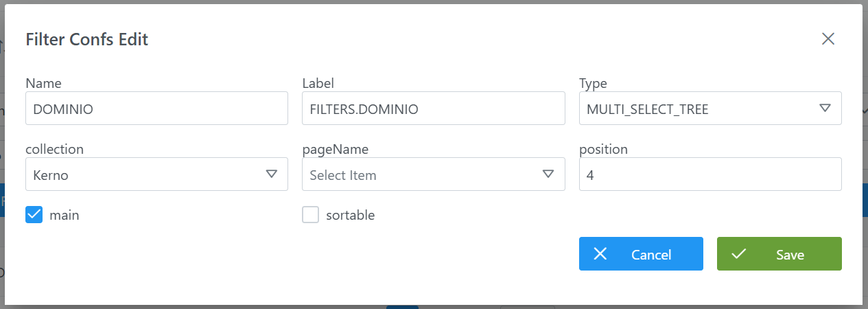Viewport: 868px width, 309px height.
Task: Click the X icon on Cancel button
Action: pyautogui.click(x=600, y=254)
